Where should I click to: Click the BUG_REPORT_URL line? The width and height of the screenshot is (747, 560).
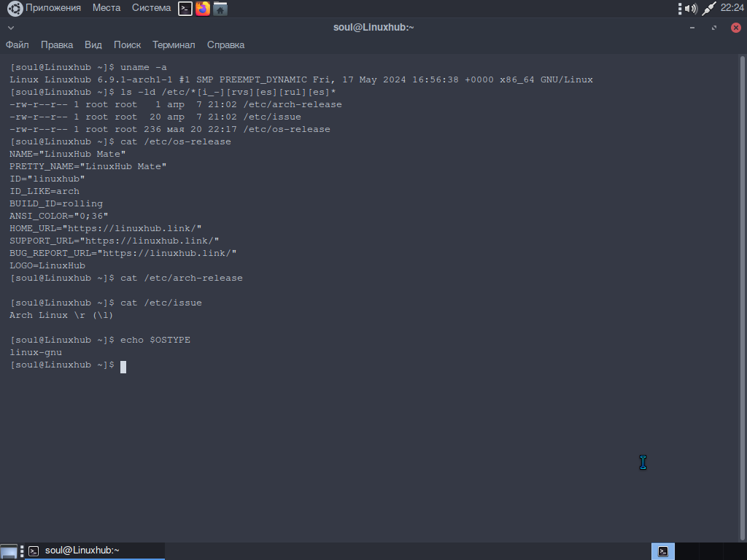(123, 253)
